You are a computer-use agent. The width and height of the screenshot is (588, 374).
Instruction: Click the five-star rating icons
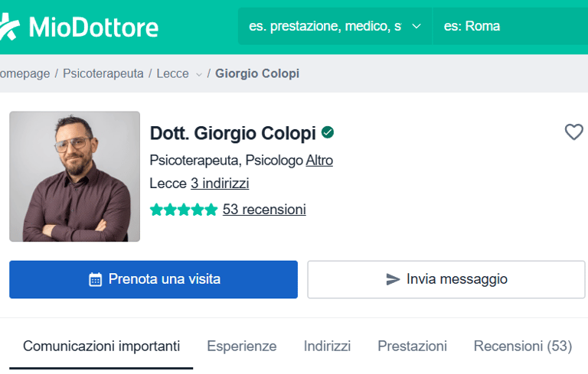[184, 210]
